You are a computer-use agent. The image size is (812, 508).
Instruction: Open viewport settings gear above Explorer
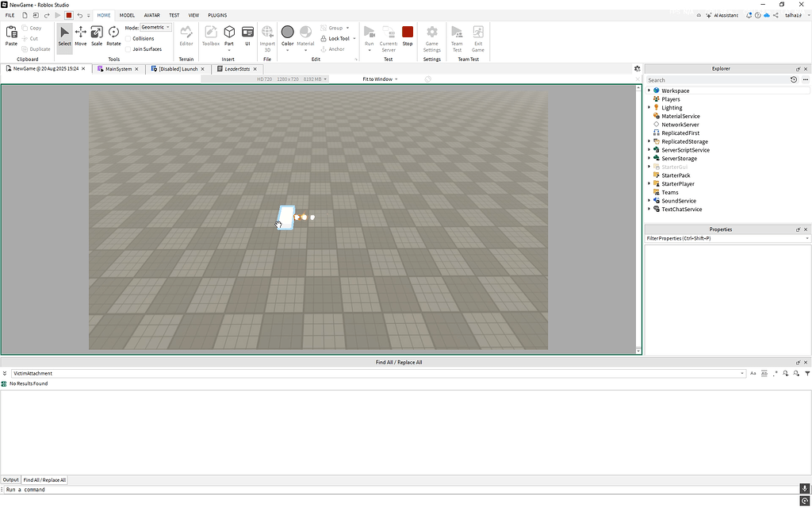point(637,68)
